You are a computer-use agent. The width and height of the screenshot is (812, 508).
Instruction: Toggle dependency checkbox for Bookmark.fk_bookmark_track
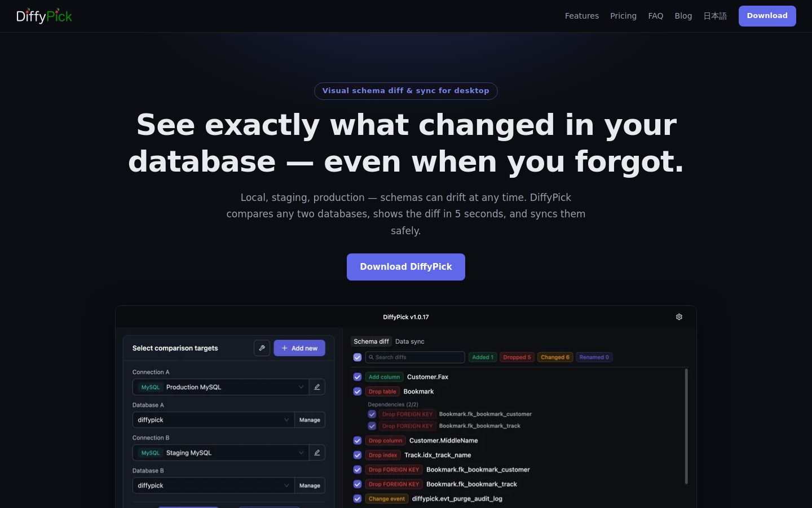coord(372,426)
